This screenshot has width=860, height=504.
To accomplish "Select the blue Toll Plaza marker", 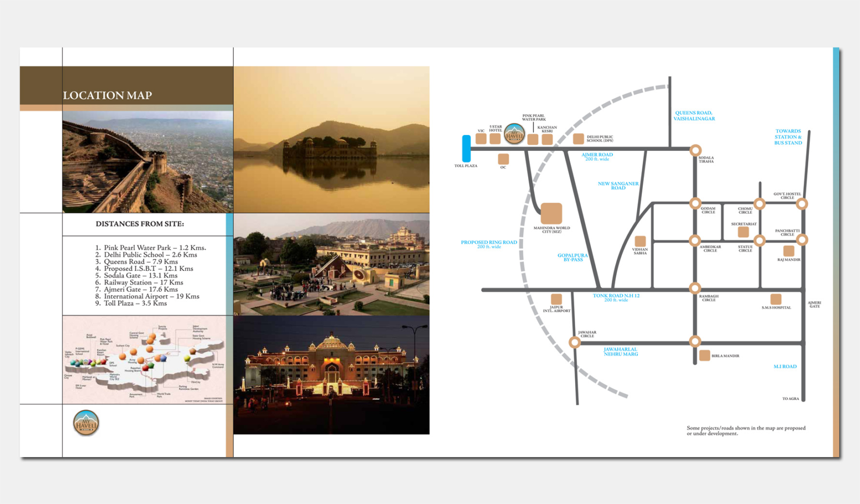I will point(466,148).
